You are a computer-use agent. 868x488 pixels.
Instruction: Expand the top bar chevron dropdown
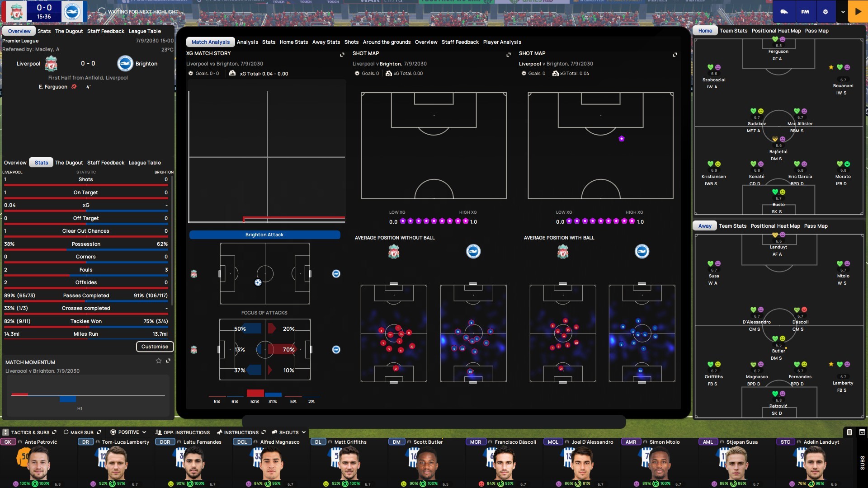click(843, 12)
